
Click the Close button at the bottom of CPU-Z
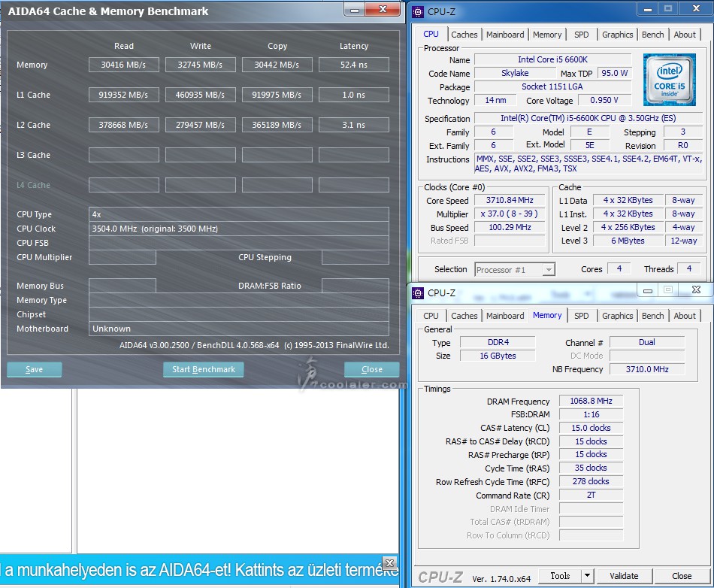point(682,576)
